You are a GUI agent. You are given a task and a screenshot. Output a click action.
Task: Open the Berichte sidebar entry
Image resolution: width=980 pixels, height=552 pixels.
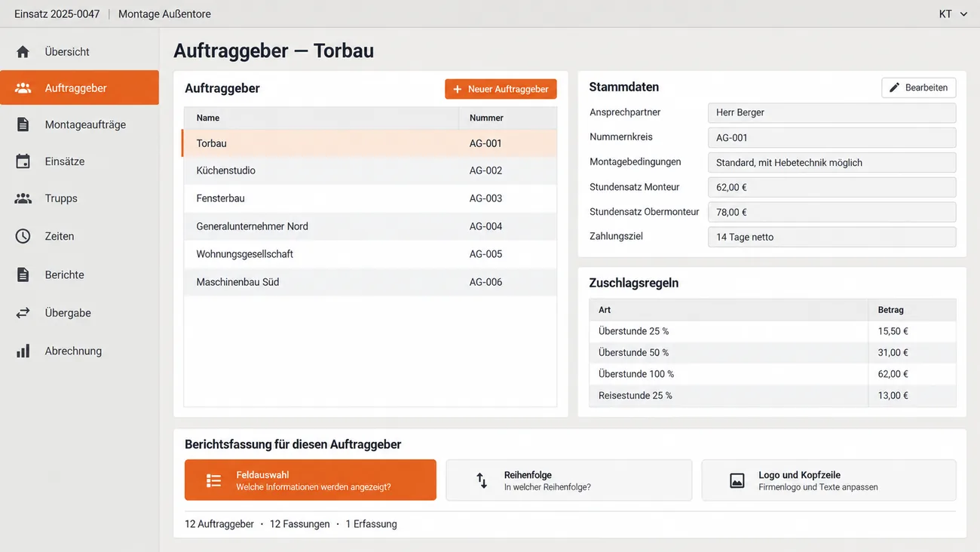(x=79, y=274)
